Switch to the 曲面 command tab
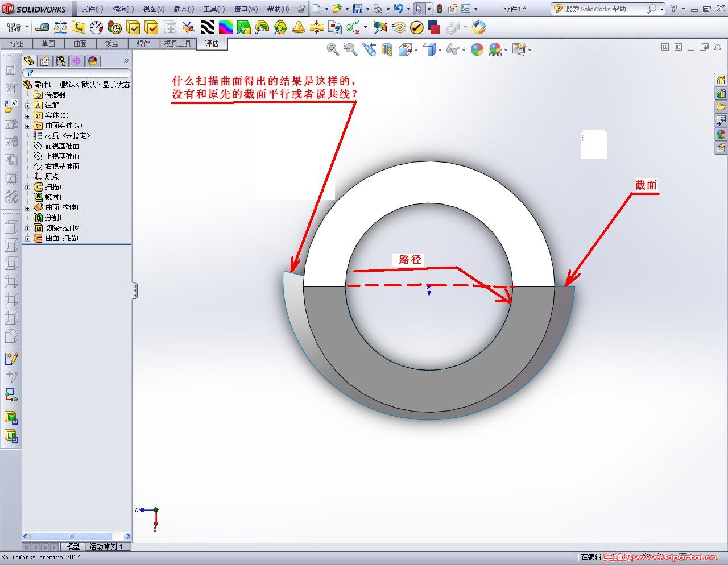 coord(80,44)
